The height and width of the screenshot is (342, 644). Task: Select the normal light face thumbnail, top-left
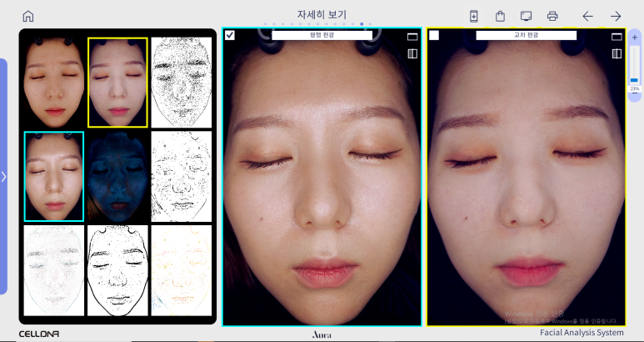point(54,83)
